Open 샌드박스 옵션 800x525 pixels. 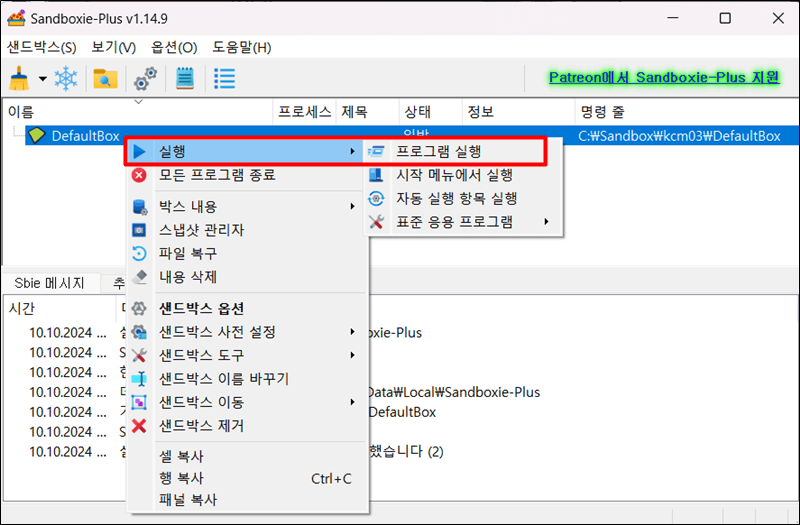point(246,308)
